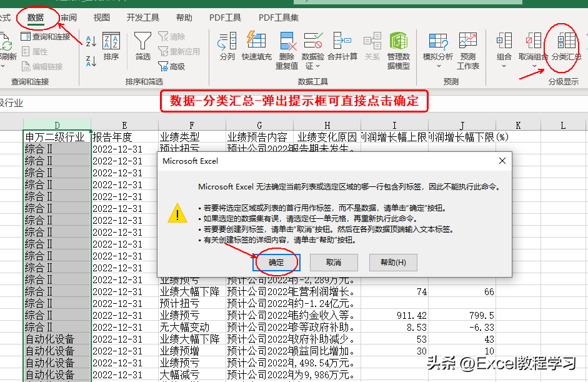Click Sort A to Z ascending icon
This screenshot has height=382, width=588.
click(x=91, y=41)
